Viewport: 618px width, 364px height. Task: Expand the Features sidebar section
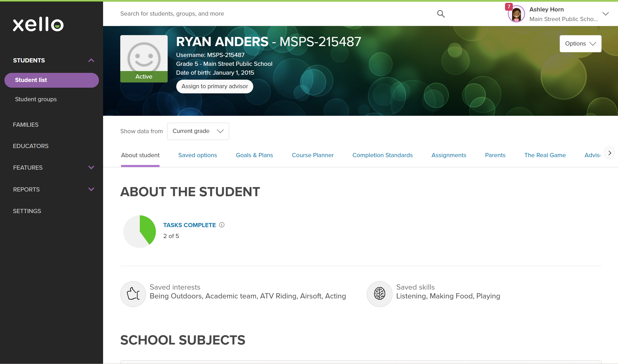click(91, 167)
